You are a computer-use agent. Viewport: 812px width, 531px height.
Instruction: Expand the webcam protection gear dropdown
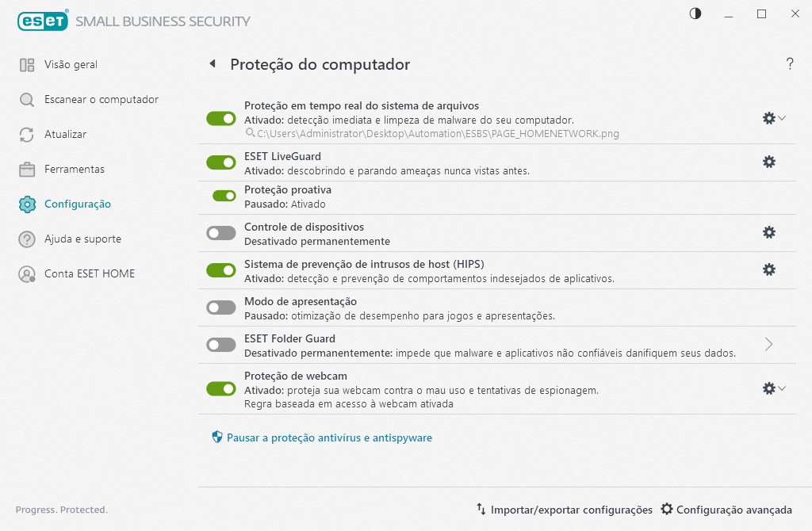click(x=783, y=388)
